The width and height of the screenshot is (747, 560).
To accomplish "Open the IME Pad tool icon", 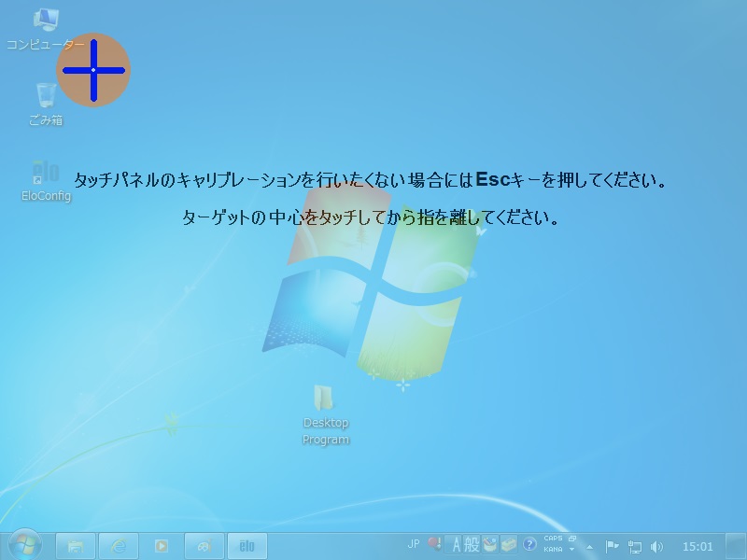I will coord(490,545).
